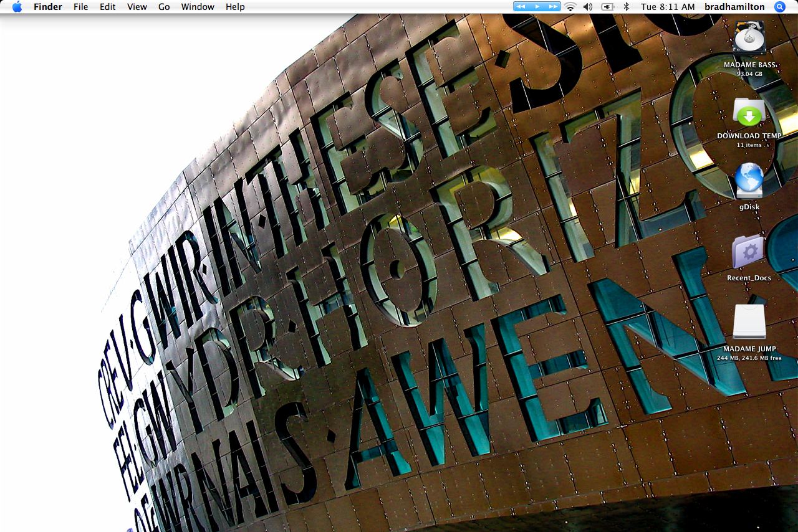Open the Finder menu
This screenshot has height=532, width=798.
(x=47, y=7)
